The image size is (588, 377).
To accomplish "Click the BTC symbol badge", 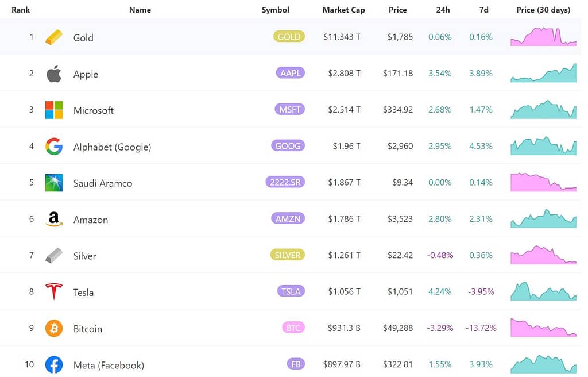I will point(293,328).
